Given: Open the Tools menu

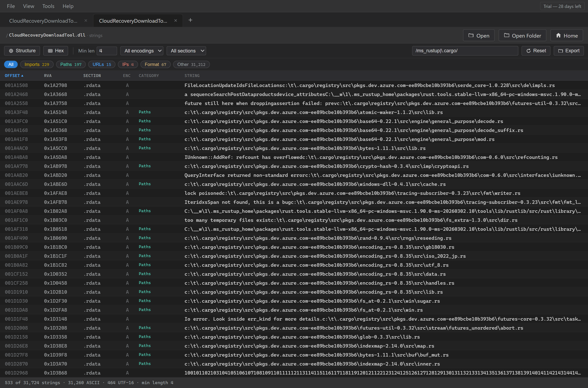Looking at the screenshot, I should [48, 6].
